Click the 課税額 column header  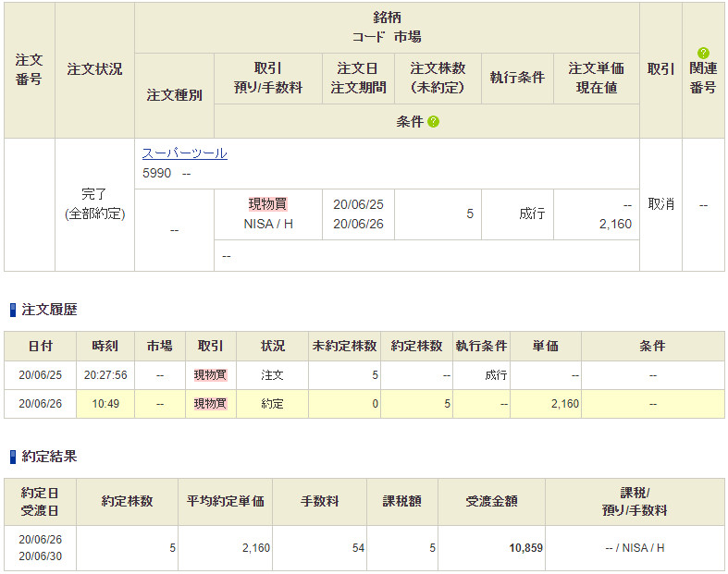(x=402, y=501)
